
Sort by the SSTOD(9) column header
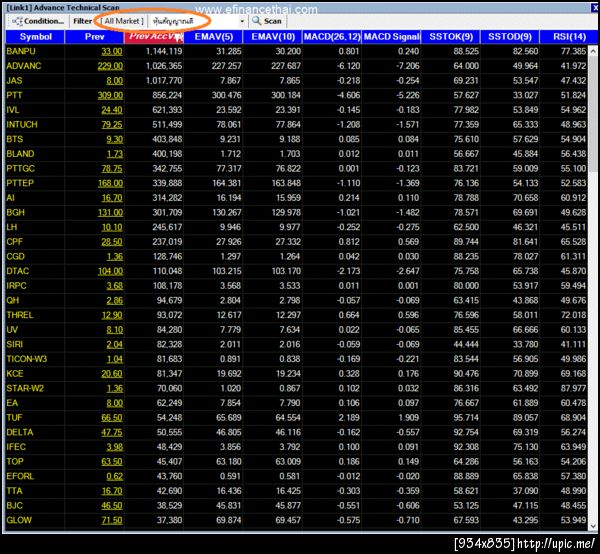pos(510,37)
